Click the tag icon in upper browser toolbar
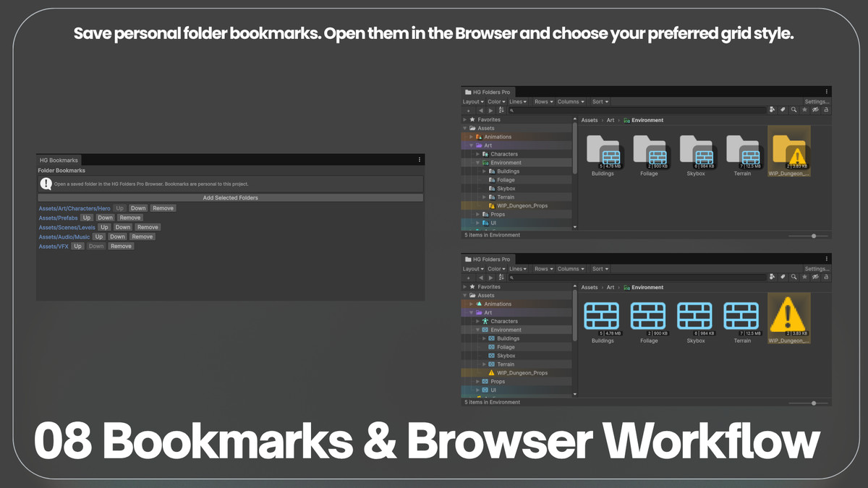The image size is (868, 488). pyautogui.click(x=783, y=110)
